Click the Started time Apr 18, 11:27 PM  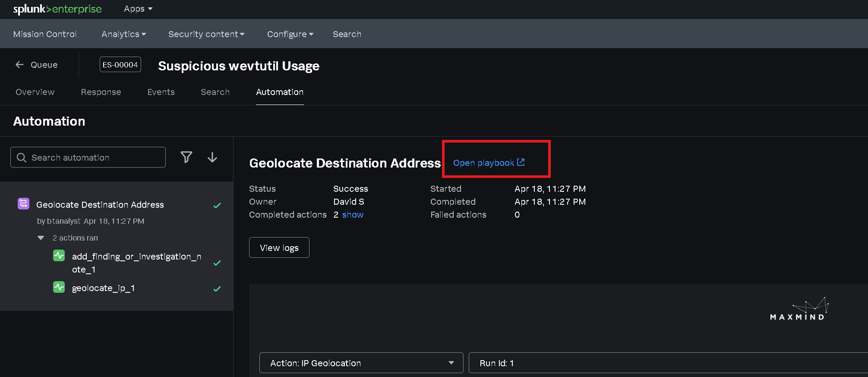pyautogui.click(x=550, y=189)
